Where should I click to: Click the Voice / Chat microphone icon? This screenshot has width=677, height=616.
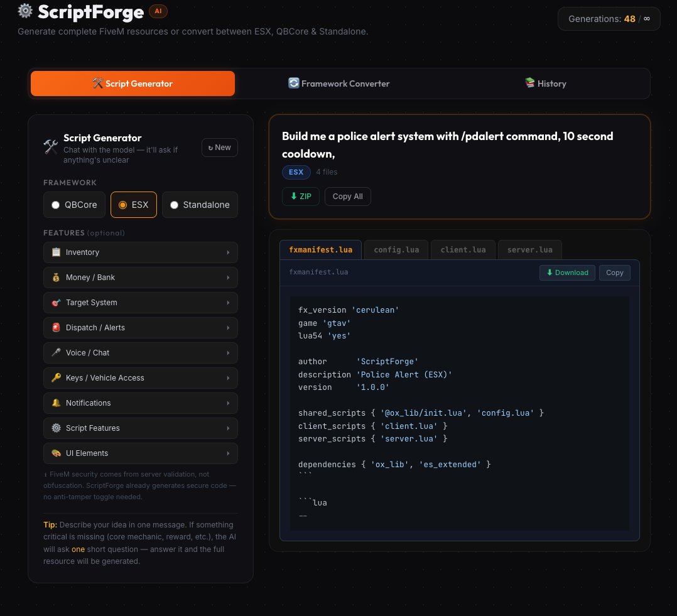pyautogui.click(x=56, y=352)
